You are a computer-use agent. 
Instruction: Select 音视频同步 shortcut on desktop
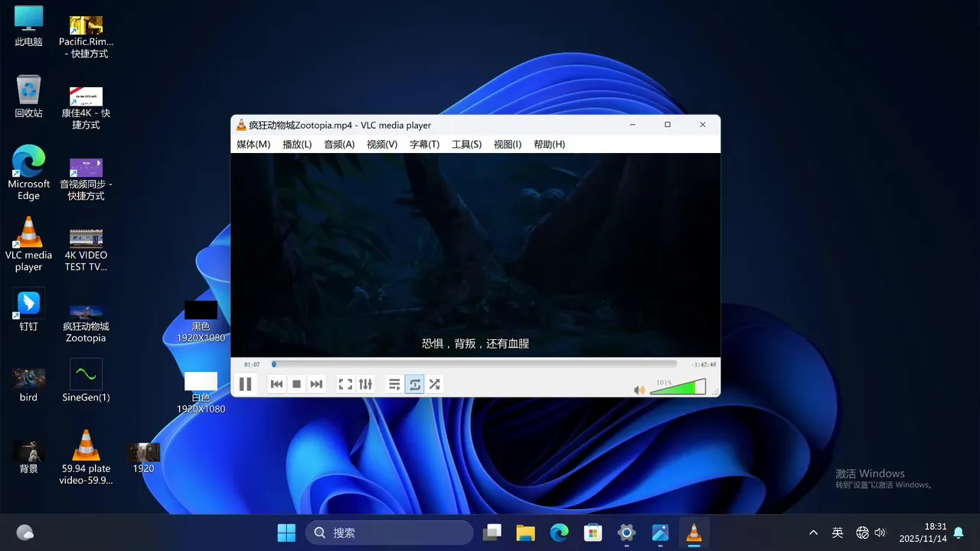pos(86,179)
